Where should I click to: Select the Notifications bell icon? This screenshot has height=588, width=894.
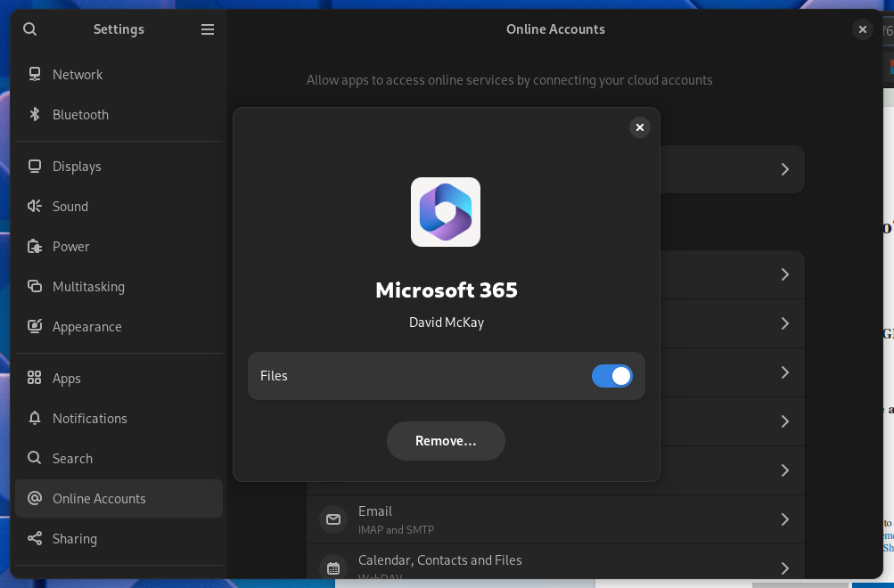[x=35, y=418]
